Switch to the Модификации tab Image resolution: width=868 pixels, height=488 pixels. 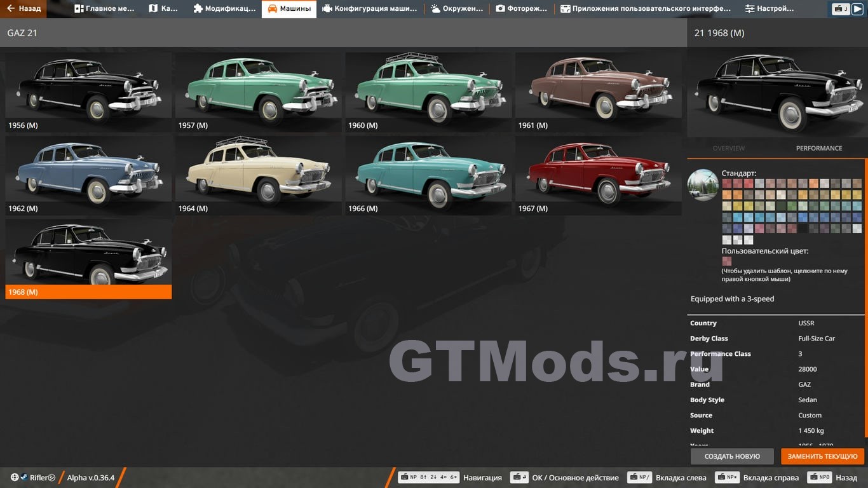click(224, 9)
